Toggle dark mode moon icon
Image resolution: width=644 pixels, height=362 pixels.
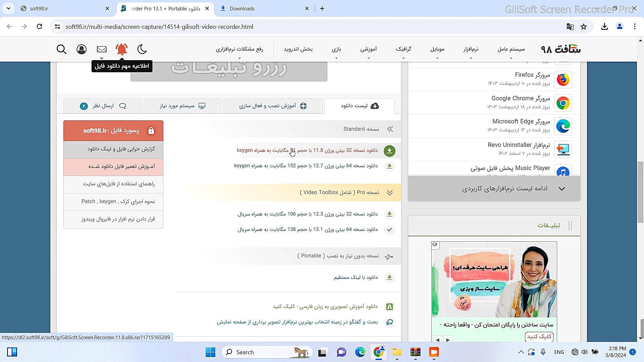[x=142, y=49]
